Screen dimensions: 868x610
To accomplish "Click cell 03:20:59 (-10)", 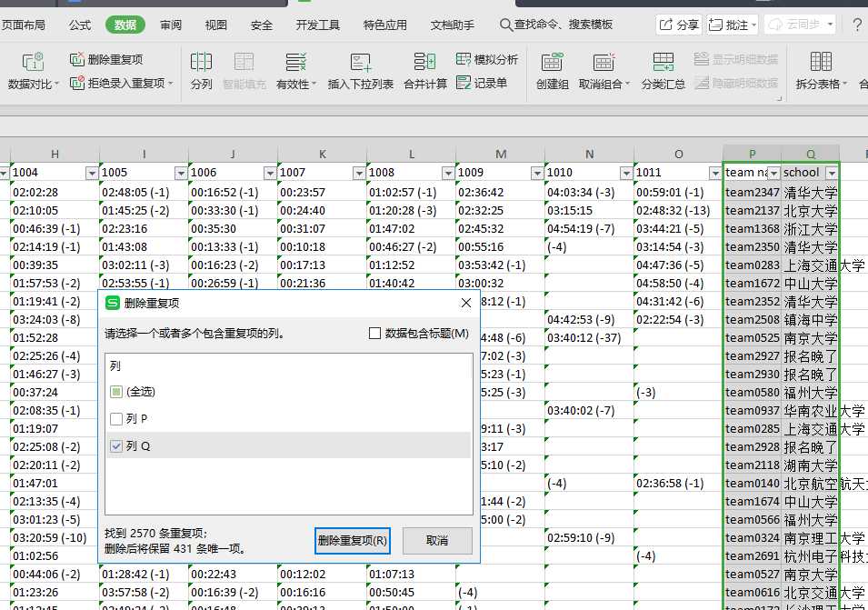I will tap(55, 537).
